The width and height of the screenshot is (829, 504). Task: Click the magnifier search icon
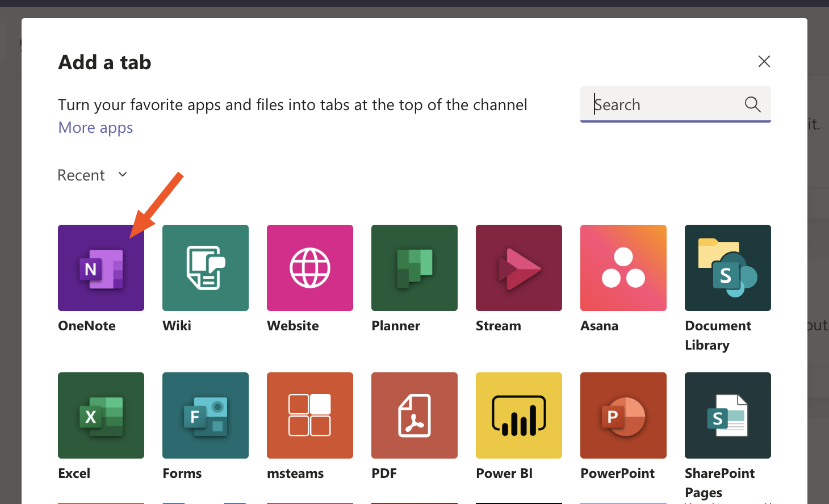[752, 104]
